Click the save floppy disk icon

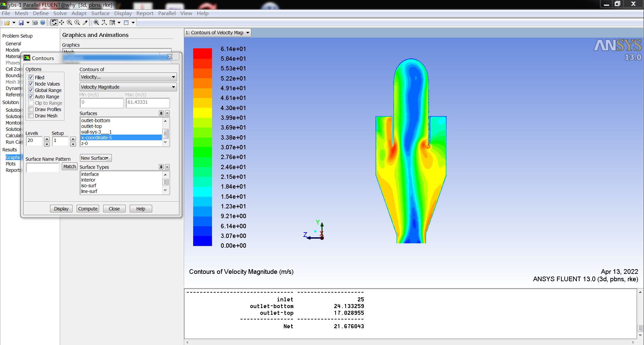point(21,23)
